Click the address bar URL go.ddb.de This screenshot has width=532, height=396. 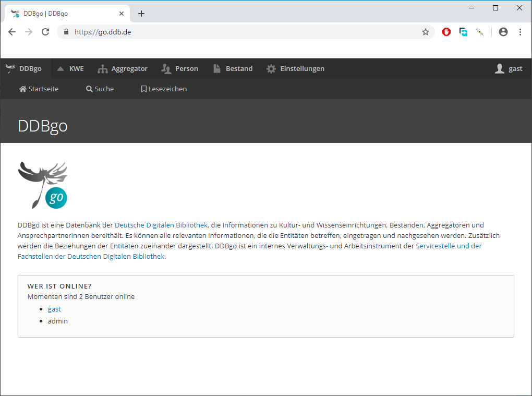(x=103, y=32)
